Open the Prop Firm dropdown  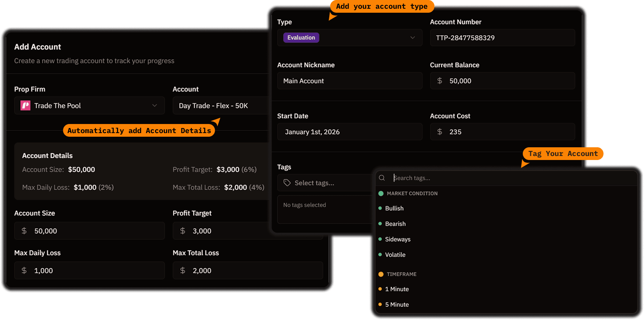(x=89, y=106)
